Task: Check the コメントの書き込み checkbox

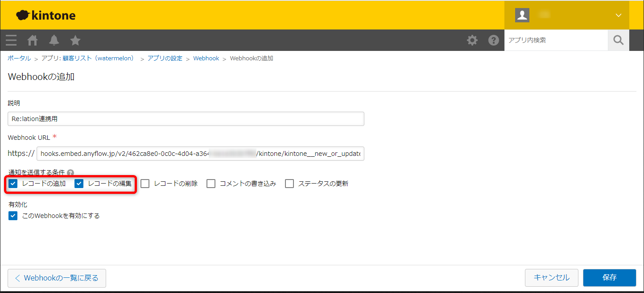Action: tap(211, 184)
